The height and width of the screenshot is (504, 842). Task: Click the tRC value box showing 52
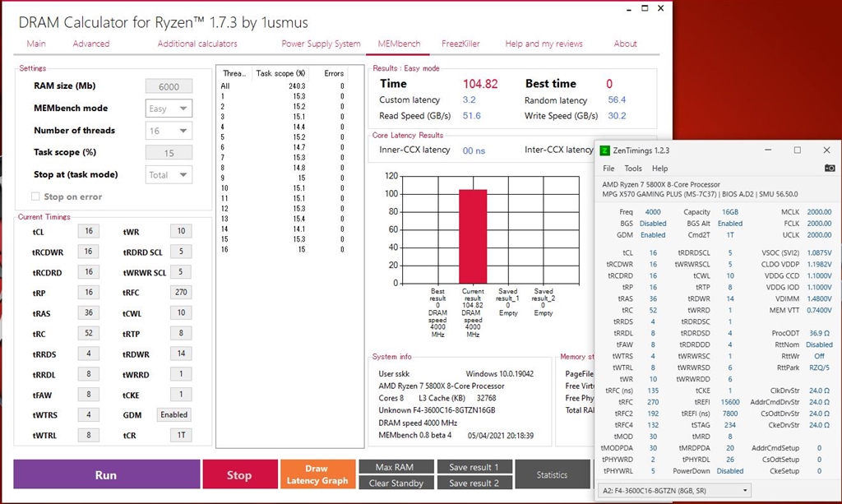pyautogui.click(x=89, y=333)
